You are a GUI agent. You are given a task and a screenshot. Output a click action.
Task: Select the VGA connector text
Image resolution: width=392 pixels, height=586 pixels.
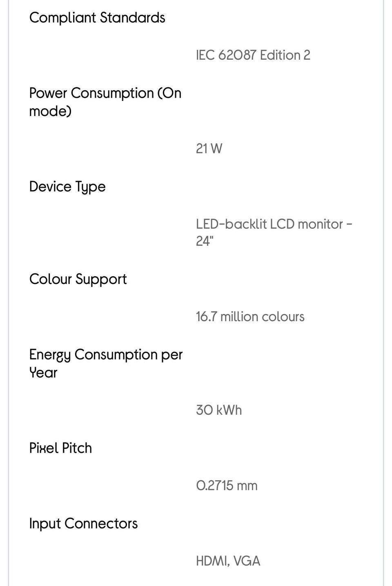tap(247, 561)
